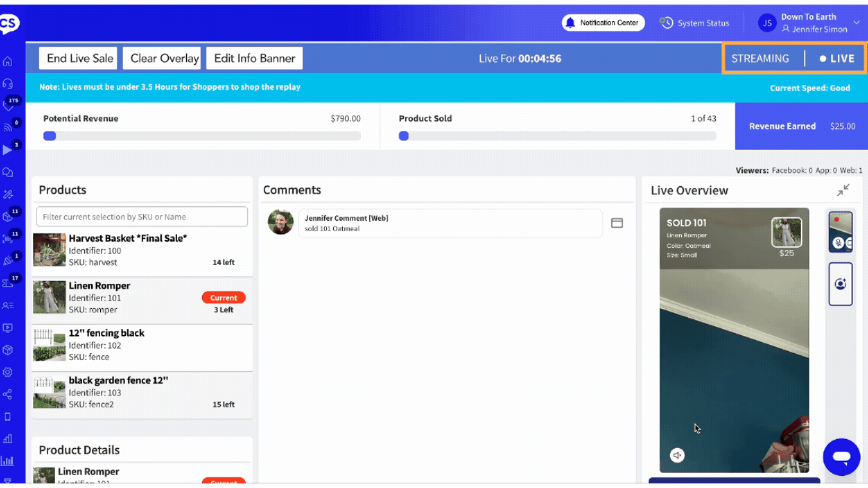Unmute the live video preview
The image size is (868, 488).
tap(677, 455)
